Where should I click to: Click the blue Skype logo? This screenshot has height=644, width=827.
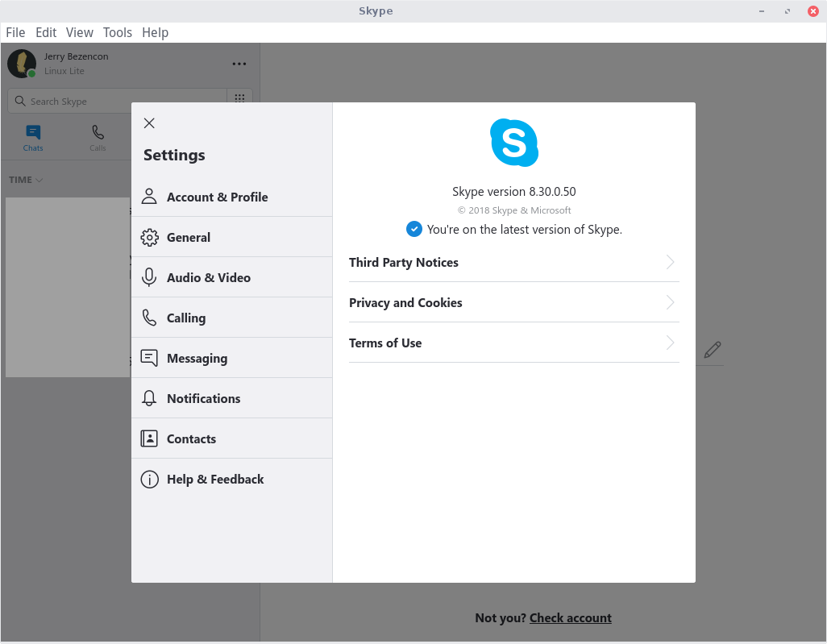[514, 143]
